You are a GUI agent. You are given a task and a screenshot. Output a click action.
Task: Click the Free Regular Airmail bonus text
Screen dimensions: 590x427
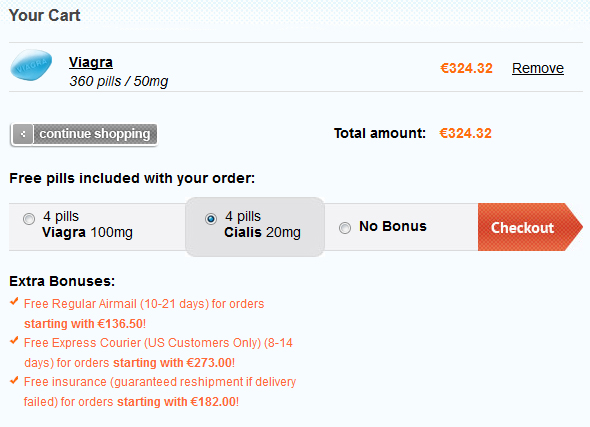(x=144, y=313)
